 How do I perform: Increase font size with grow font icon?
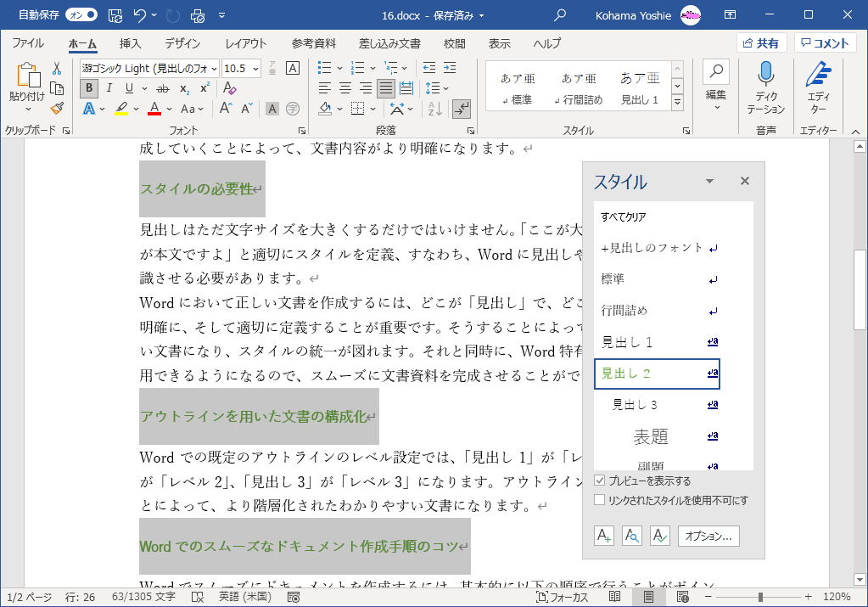[226, 109]
